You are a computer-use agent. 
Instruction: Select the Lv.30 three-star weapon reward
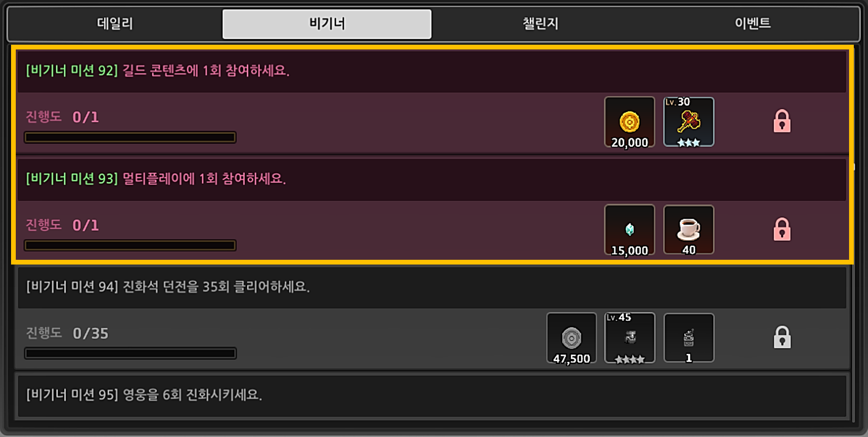coord(689,122)
